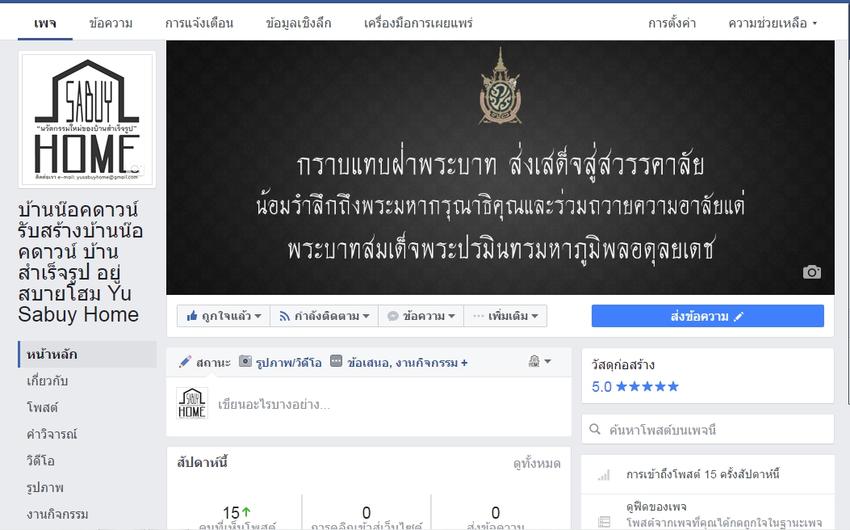The width and height of the screenshot is (850, 530).
Task: Click the bar chart icon next to การเข้าถึงโพสต์
Action: [x=603, y=475]
